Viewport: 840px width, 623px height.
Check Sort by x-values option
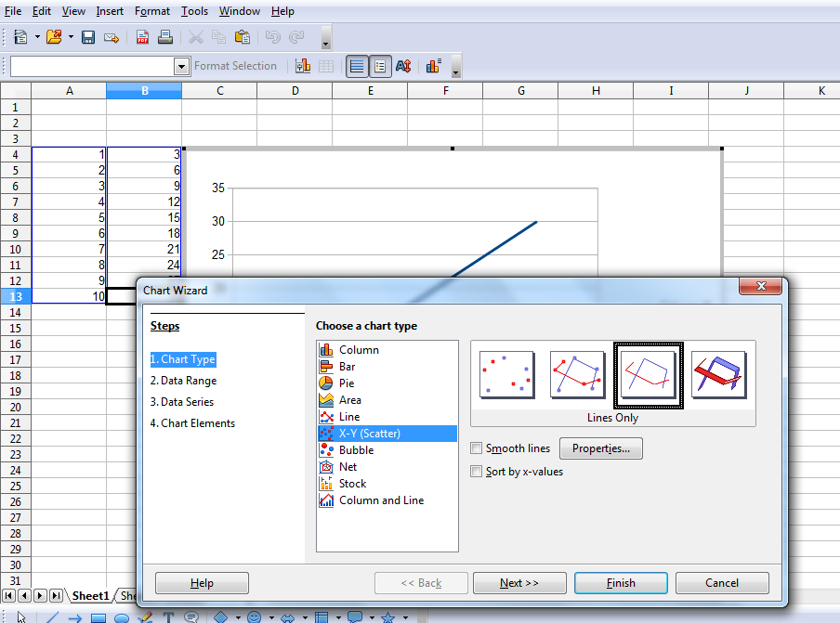click(x=477, y=472)
